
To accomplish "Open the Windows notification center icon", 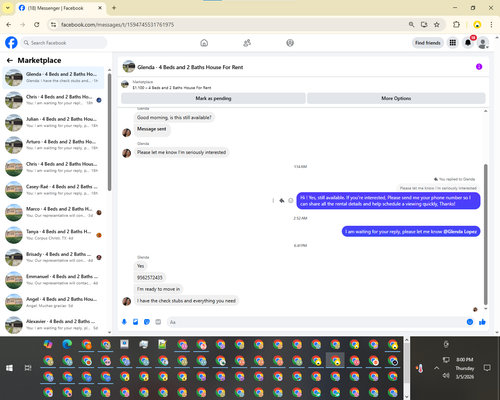I will (x=487, y=368).
